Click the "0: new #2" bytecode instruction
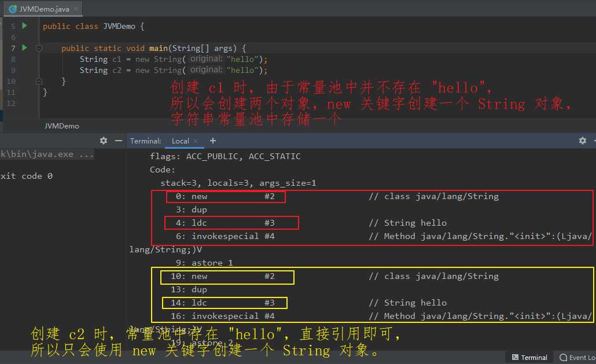The height and width of the screenshot is (364, 596). click(225, 196)
